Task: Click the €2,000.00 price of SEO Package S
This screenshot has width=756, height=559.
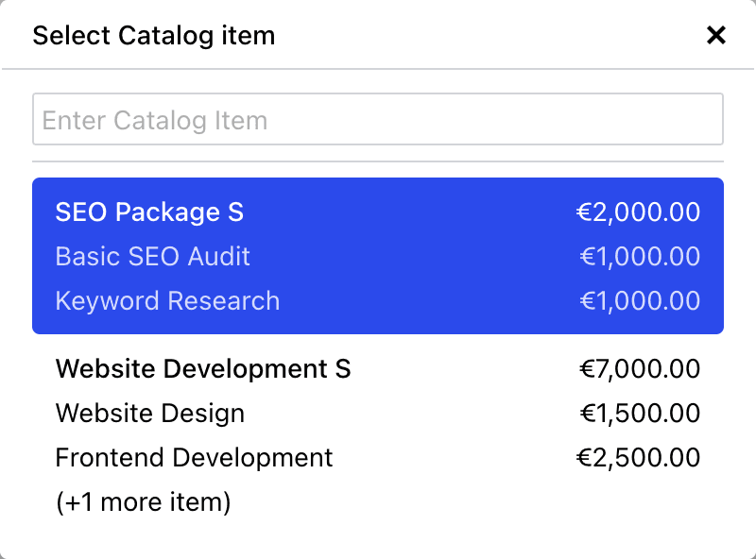Action: (639, 212)
